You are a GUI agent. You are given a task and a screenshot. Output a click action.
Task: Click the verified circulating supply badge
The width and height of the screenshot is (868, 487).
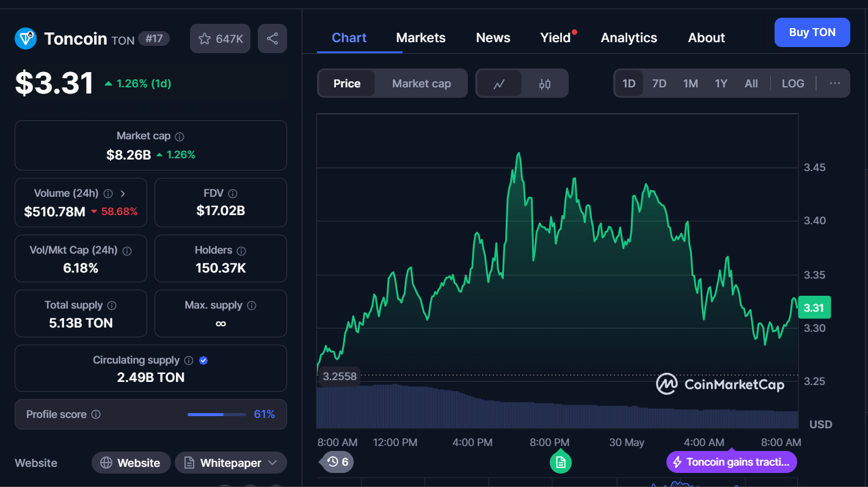(x=204, y=361)
